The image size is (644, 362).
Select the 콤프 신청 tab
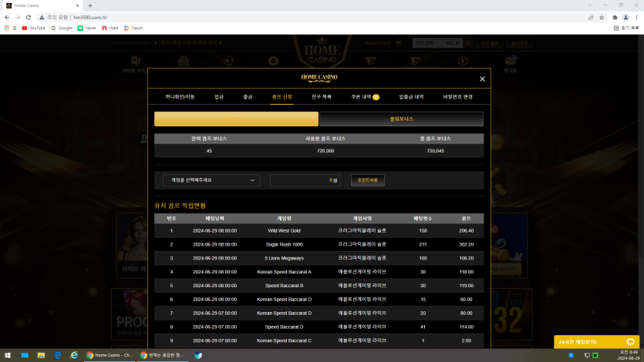[x=282, y=97]
